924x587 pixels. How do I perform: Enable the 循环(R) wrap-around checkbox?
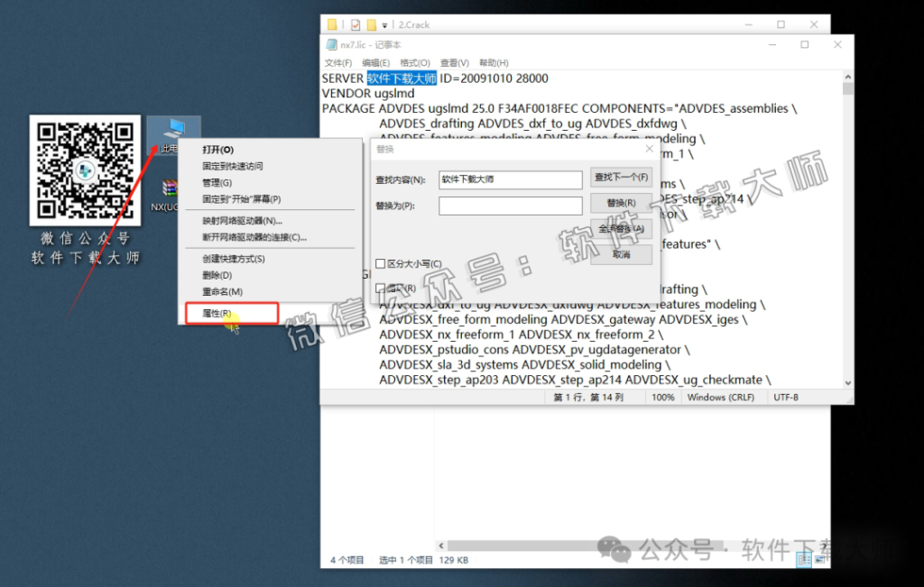coord(380,286)
